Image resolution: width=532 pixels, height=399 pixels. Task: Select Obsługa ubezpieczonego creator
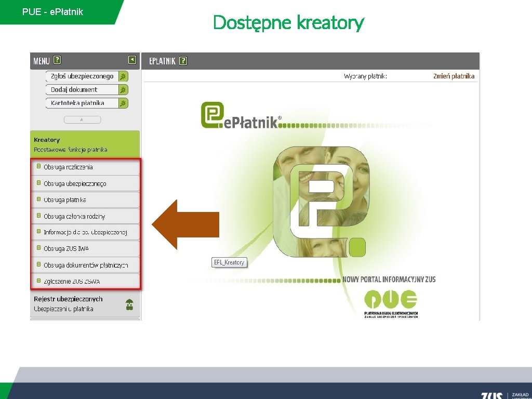(x=86, y=183)
